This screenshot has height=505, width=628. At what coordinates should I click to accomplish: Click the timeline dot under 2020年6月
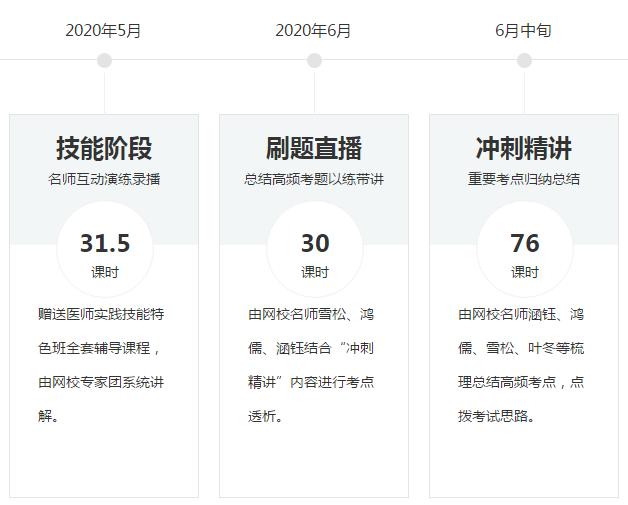tap(314, 61)
